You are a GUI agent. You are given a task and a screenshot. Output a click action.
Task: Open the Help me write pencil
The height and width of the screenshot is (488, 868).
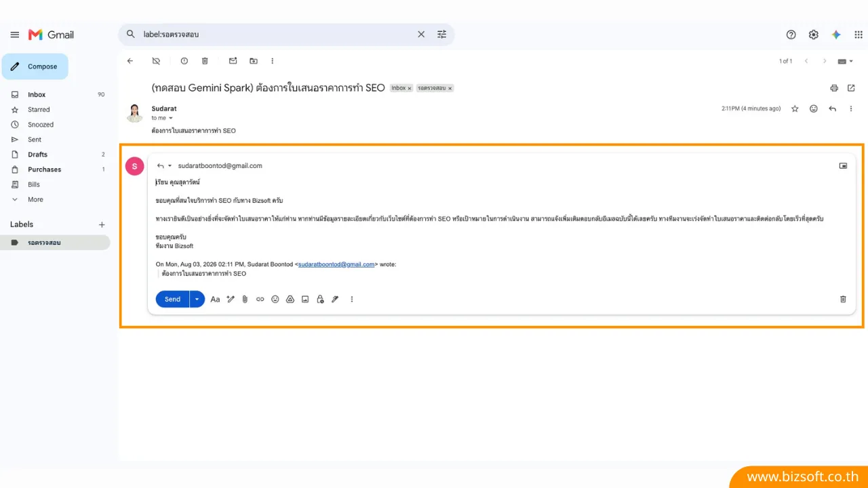pos(231,299)
